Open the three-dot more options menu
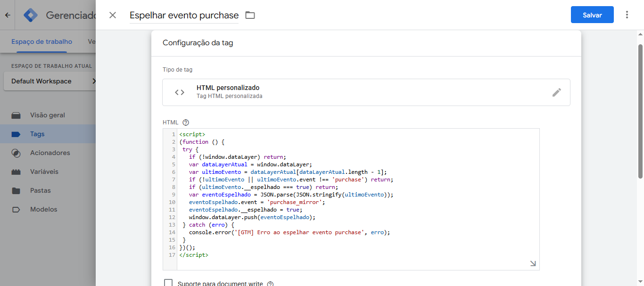This screenshot has height=286, width=644. [x=627, y=15]
